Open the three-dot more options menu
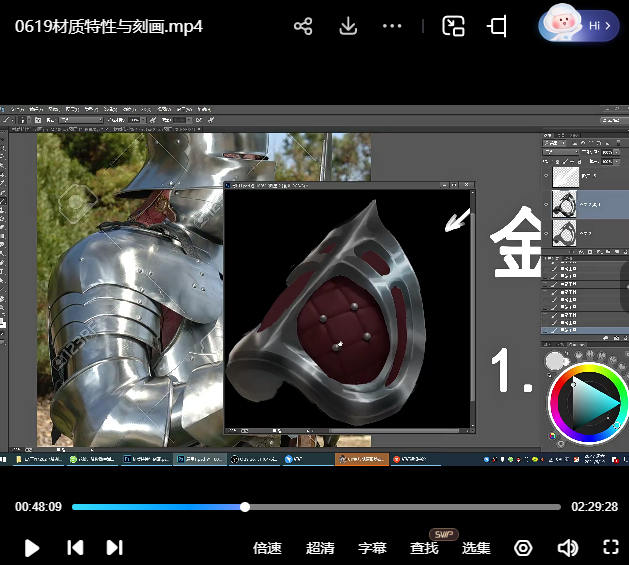The width and height of the screenshot is (629, 565). [x=392, y=27]
